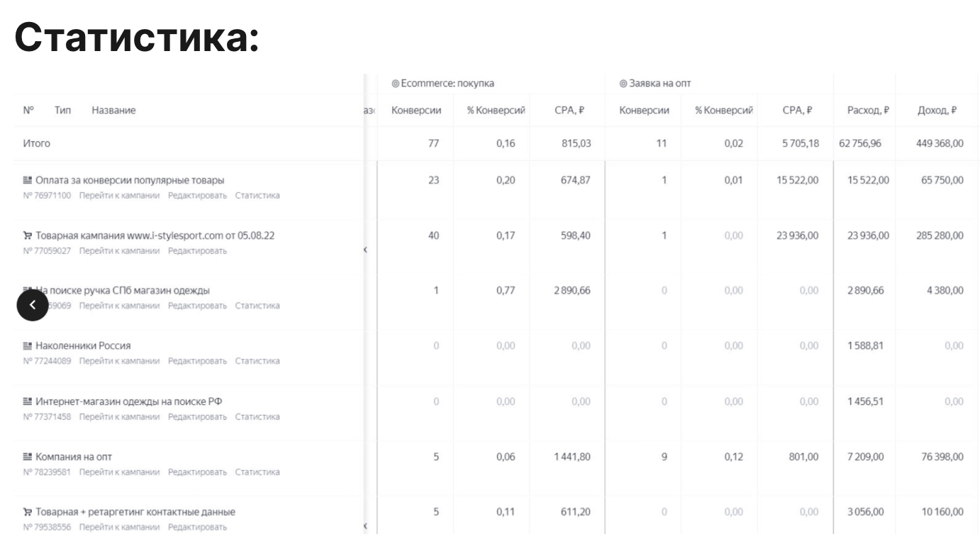
Task: Click the campaign icon beside Компания на опт
Action: (x=28, y=457)
